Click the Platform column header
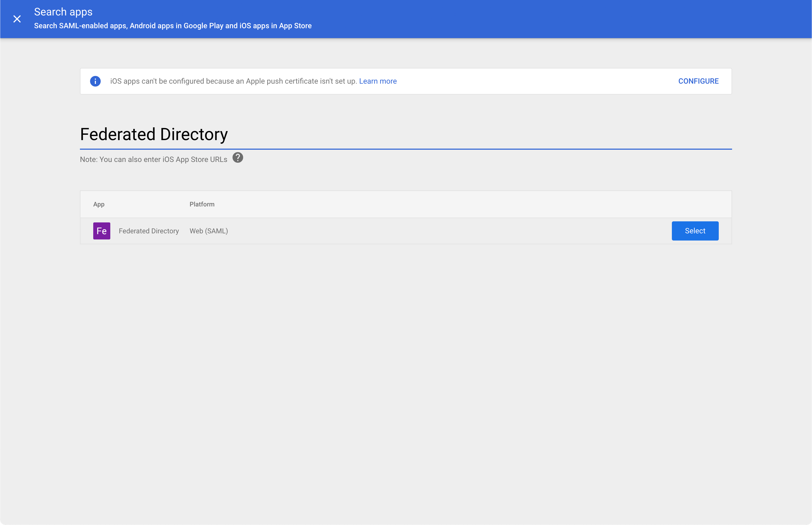 [201, 204]
